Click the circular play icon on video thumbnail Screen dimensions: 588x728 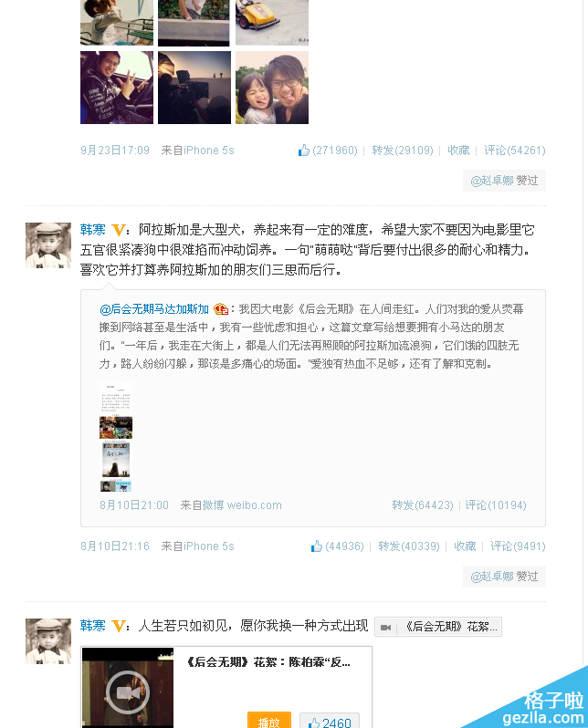(x=128, y=692)
